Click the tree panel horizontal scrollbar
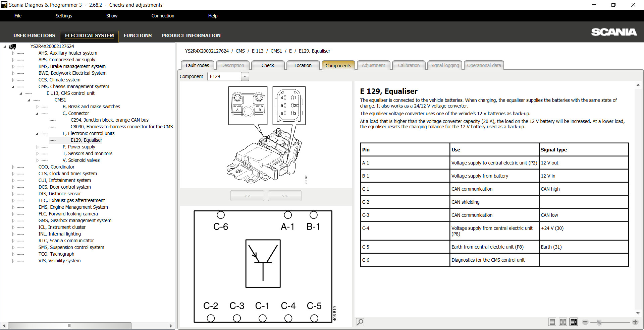This screenshot has height=330, width=644. click(x=69, y=326)
